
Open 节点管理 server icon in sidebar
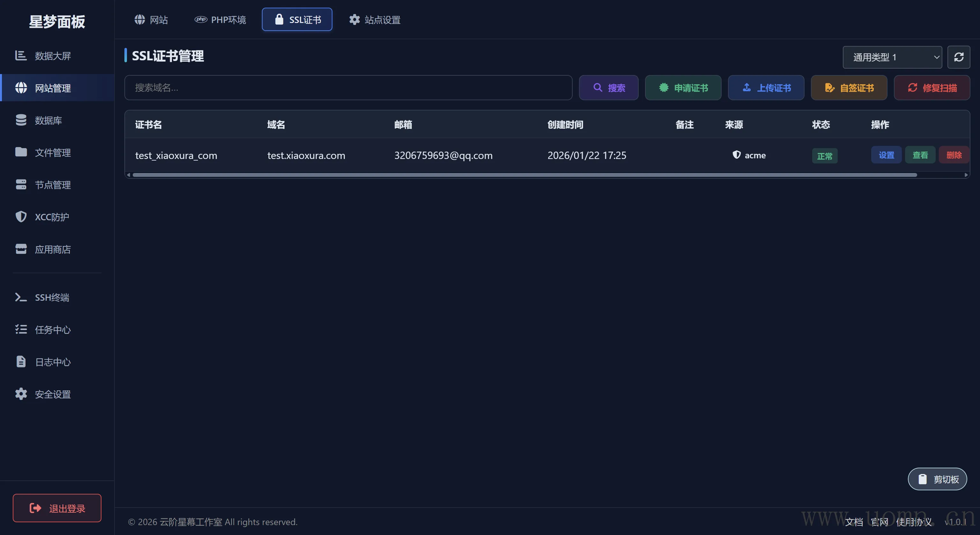click(21, 185)
